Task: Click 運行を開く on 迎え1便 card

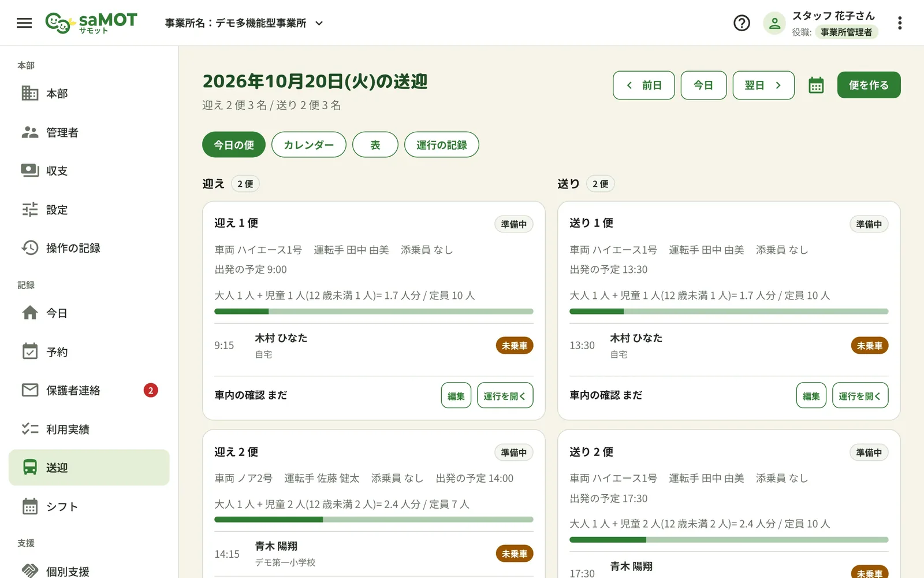Action: [505, 395]
